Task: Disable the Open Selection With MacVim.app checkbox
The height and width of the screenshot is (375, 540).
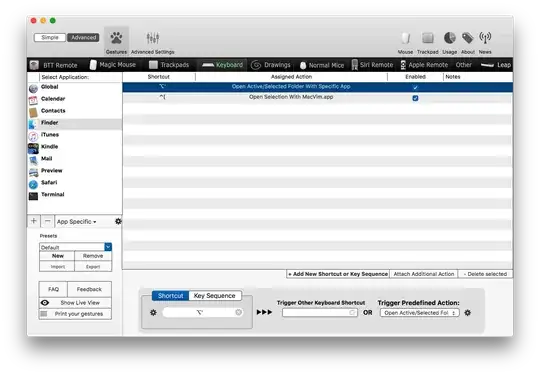Action: pyautogui.click(x=415, y=98)
